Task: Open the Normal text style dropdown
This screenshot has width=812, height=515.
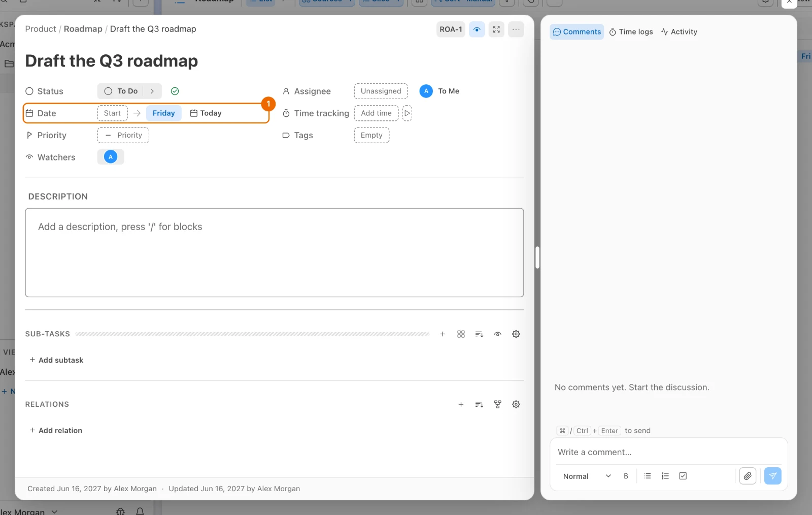Action: pos(587,476)
